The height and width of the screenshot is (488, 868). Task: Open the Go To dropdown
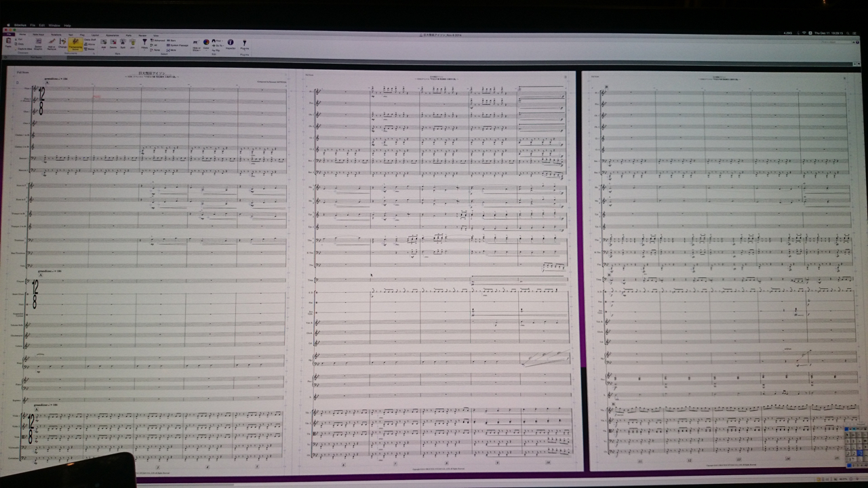[218, 45]
